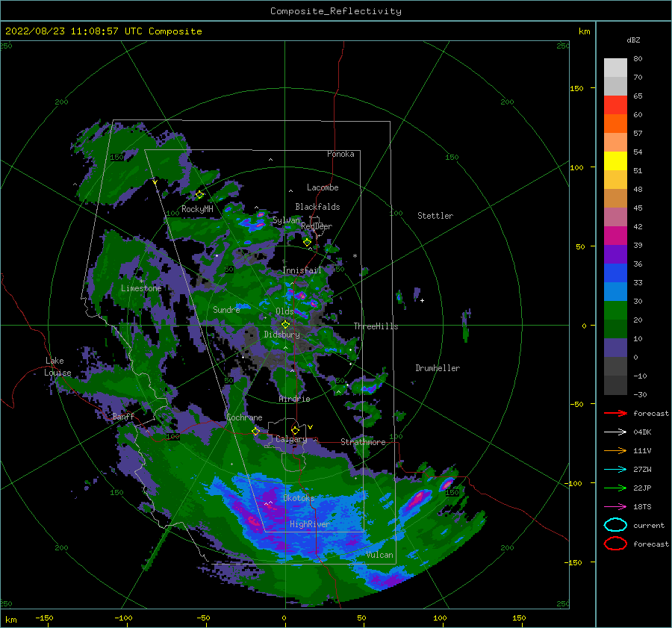The image size is (672, 628).
Task: Select the Innisfail label
Action: click(302, 270)
